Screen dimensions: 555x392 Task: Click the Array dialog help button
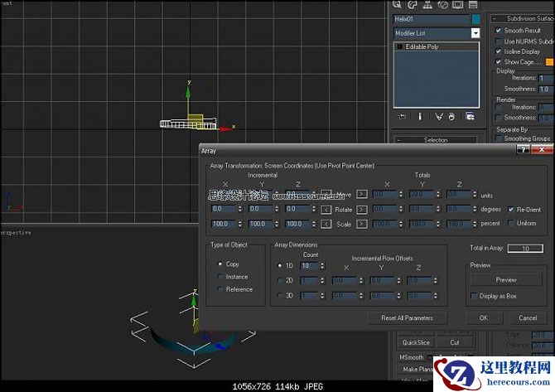coord(523,150)
